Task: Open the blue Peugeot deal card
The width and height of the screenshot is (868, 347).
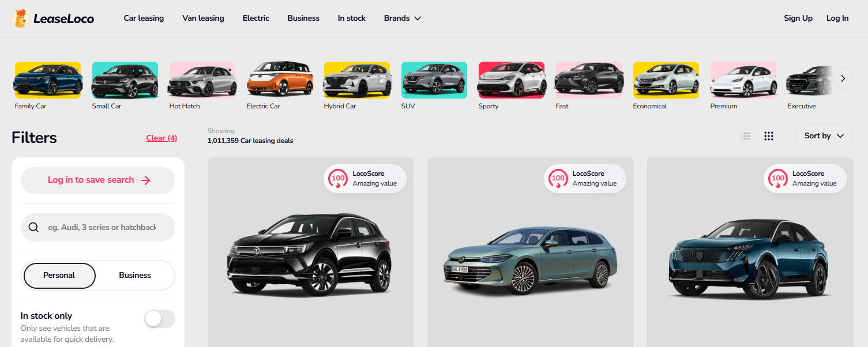Action: (750, 252)
